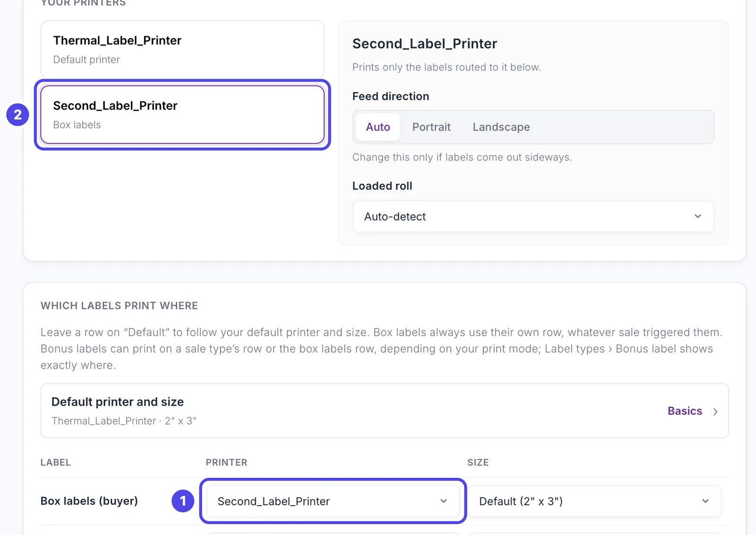Click the chevron arrow beside Basics
Viewport: 756px width, 535px height.
click(x=715, y=411)
